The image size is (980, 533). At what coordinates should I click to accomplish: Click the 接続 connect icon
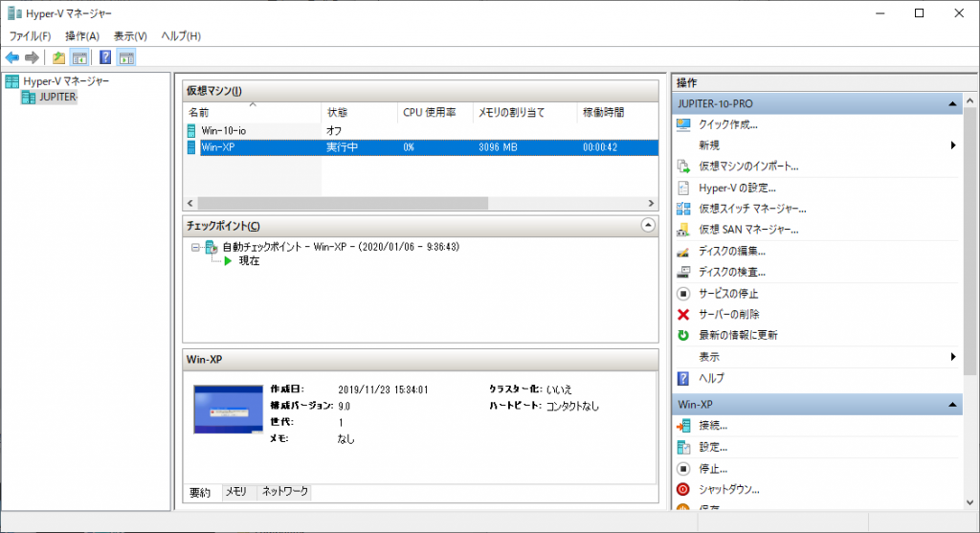click(683, 426)
